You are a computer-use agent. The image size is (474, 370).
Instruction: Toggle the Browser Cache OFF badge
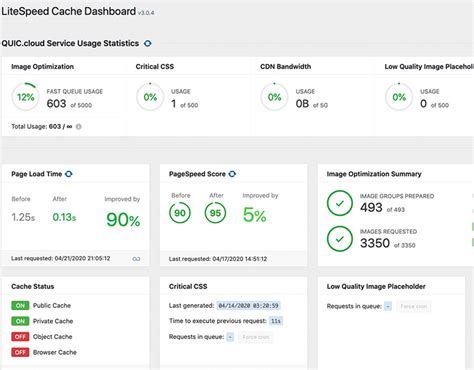(x=20, y=352)
